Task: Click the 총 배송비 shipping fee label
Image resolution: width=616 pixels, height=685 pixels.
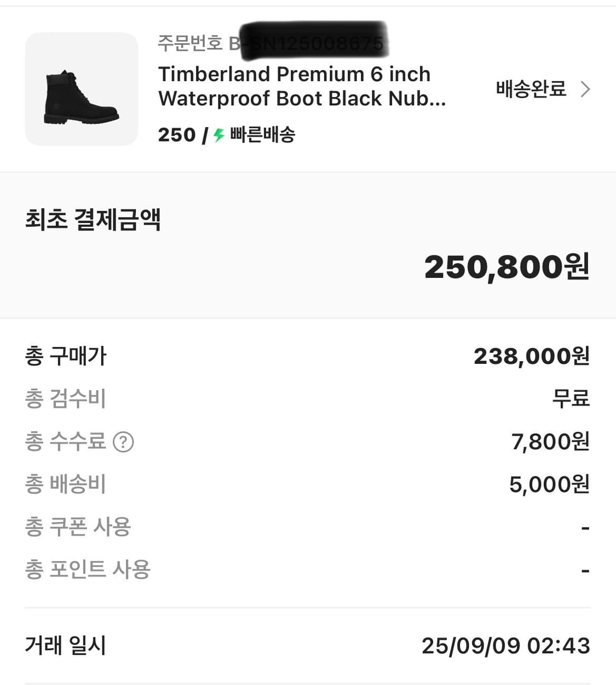Action: click(x=65, y=484)
